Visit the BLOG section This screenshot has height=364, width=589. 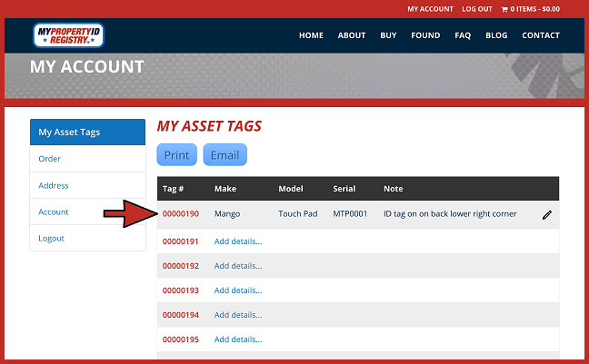(496, 36)
